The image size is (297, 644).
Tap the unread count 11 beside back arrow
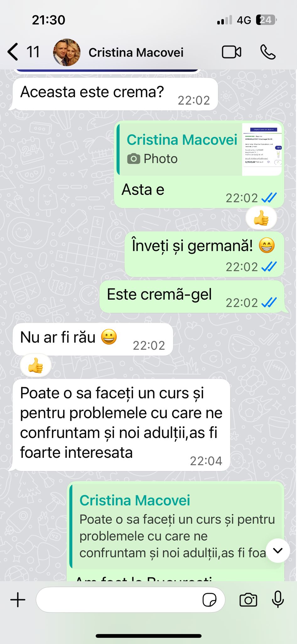pyautogui.click(x=33, y=52)
